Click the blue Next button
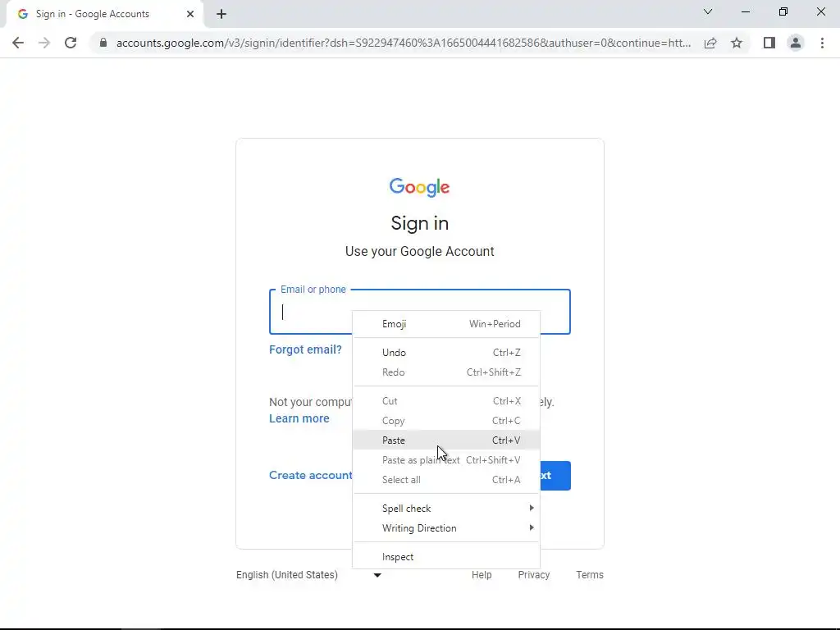Image resolution: width=840 pixels, height=630 pixels. click(555, 476)
